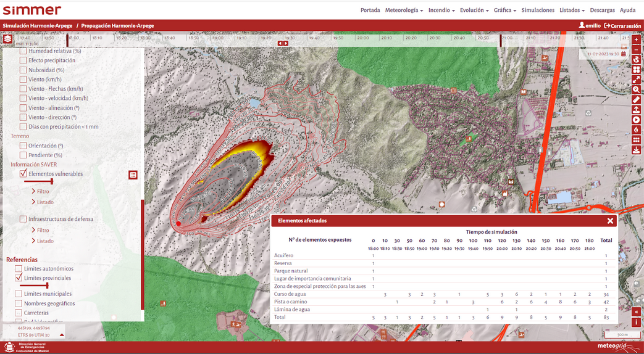This screenshot has width=644, height=354.
Task: Open the four-squares grid view icon
Action: tap(636, 70)
